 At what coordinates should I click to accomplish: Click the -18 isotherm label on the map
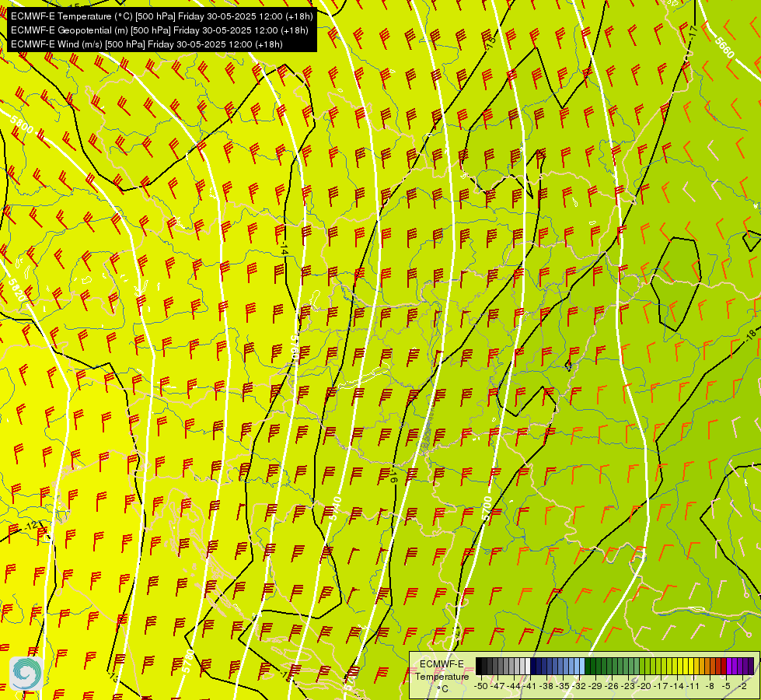coord(751,334)
